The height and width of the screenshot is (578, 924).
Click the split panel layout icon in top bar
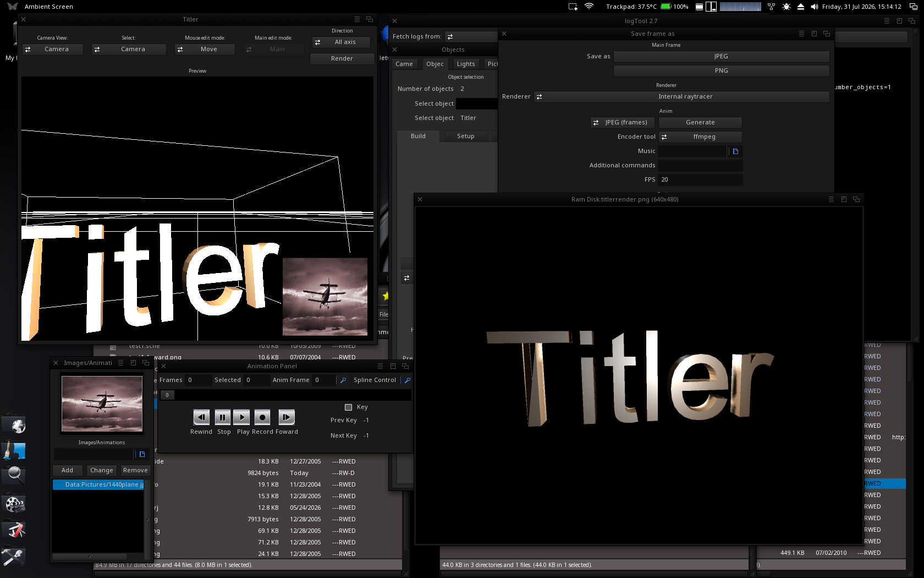coord(711,7)
